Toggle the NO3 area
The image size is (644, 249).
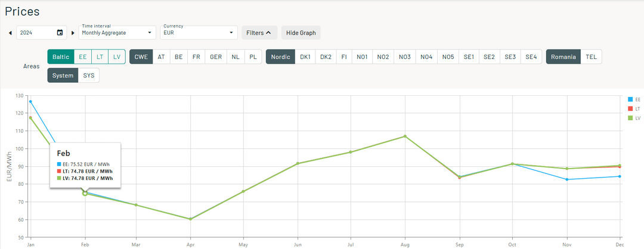point(404,57)
